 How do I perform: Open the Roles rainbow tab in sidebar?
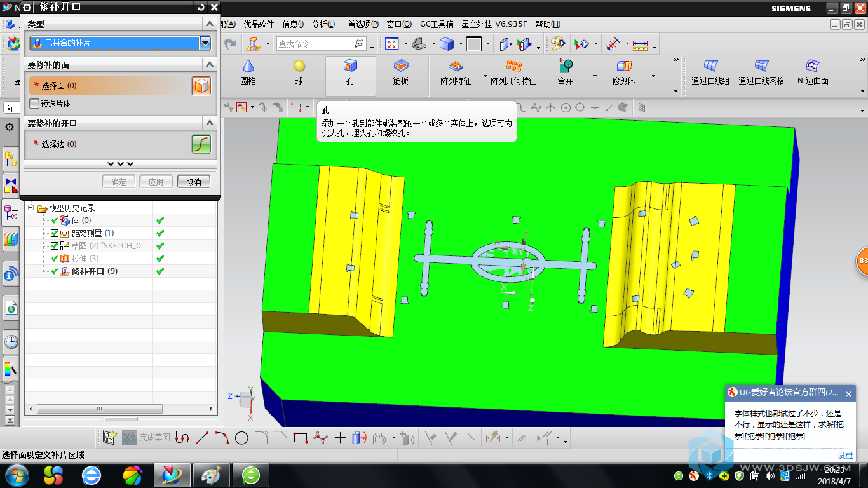11,369
